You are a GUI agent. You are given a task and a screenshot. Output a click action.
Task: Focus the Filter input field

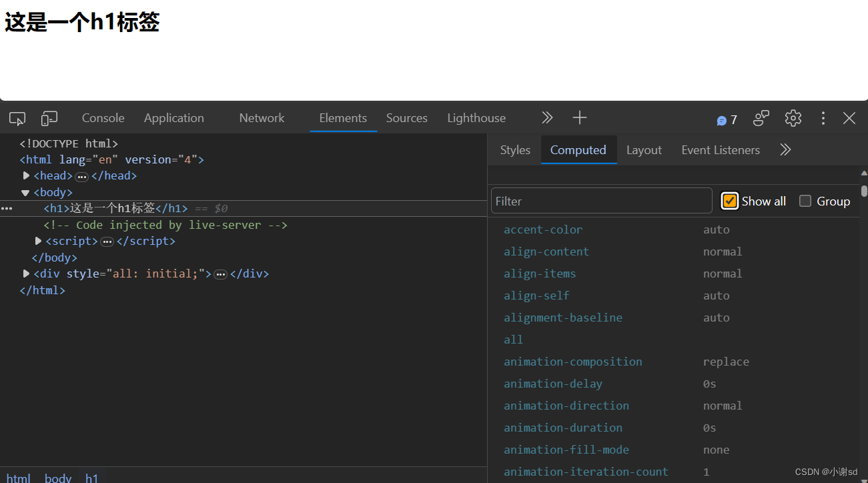[x=602, y=201]
